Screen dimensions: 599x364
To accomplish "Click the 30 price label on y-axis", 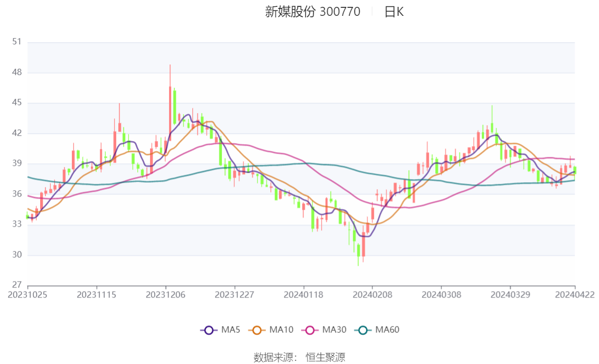I will click(17, 255).
